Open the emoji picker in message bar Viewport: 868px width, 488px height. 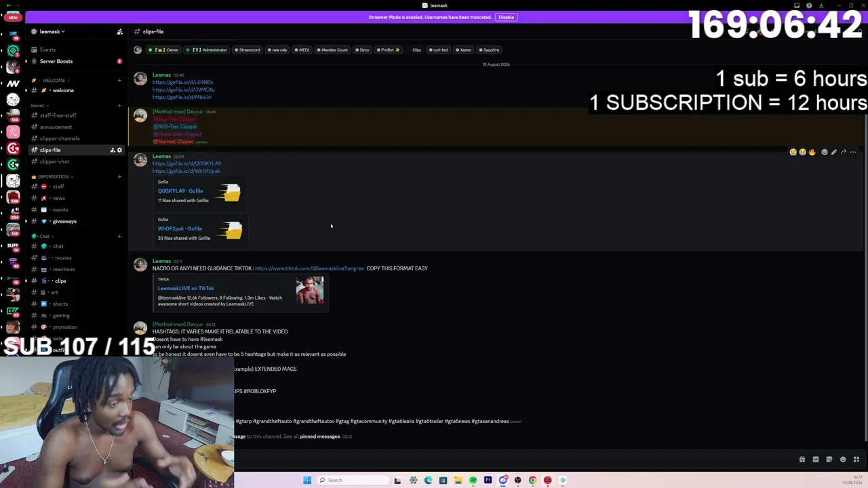point(843,460)
